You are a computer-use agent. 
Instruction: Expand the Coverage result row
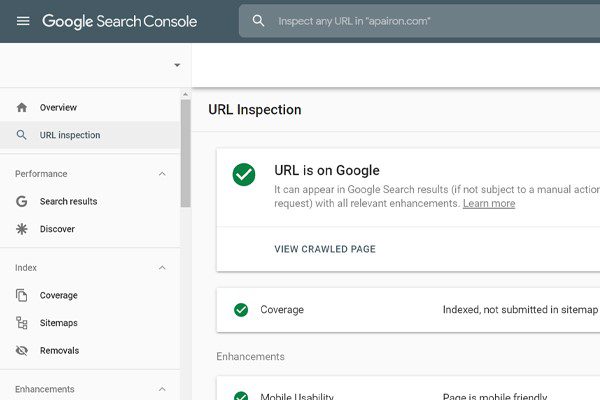coord(408,310)
